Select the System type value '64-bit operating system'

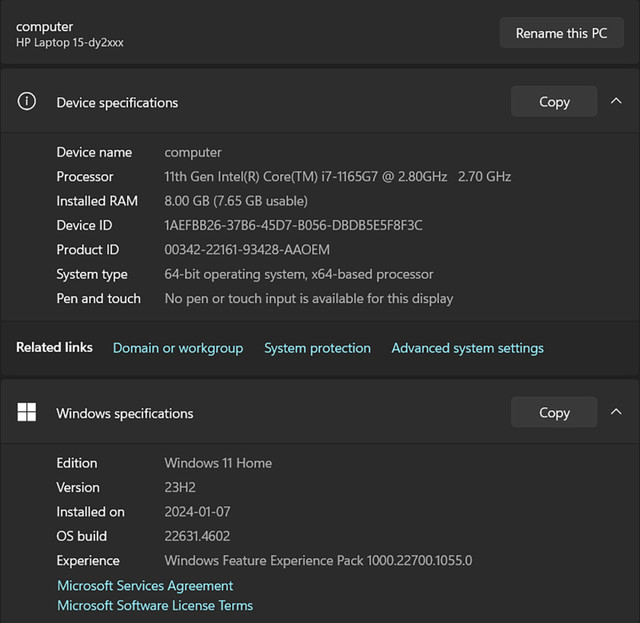[236, 275]
